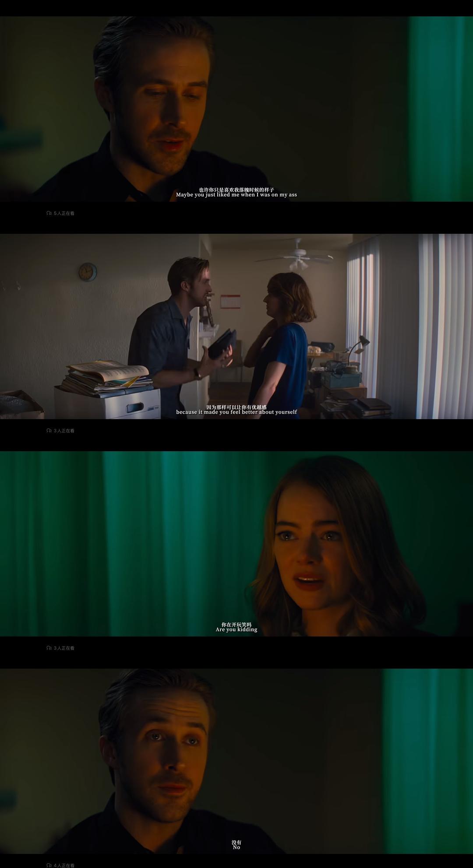Click Chinese subtitle "因为那样可以让你有优越感"
473x868 pixels.
(236, 407)
